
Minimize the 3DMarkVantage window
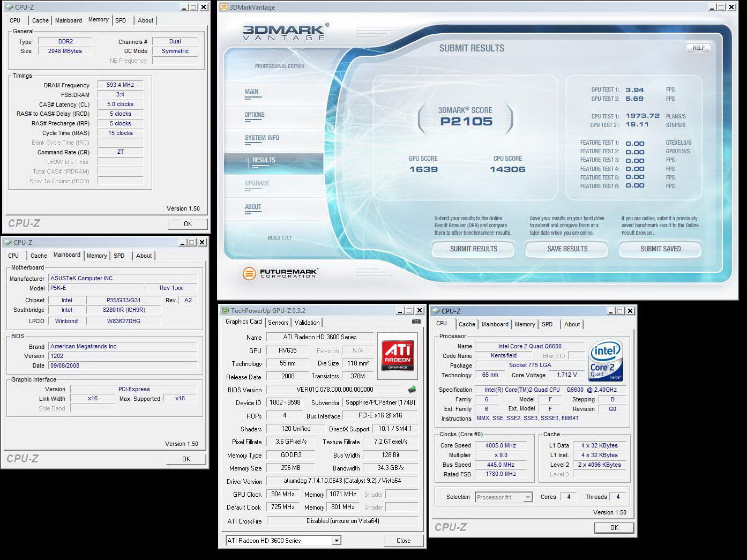711,7
